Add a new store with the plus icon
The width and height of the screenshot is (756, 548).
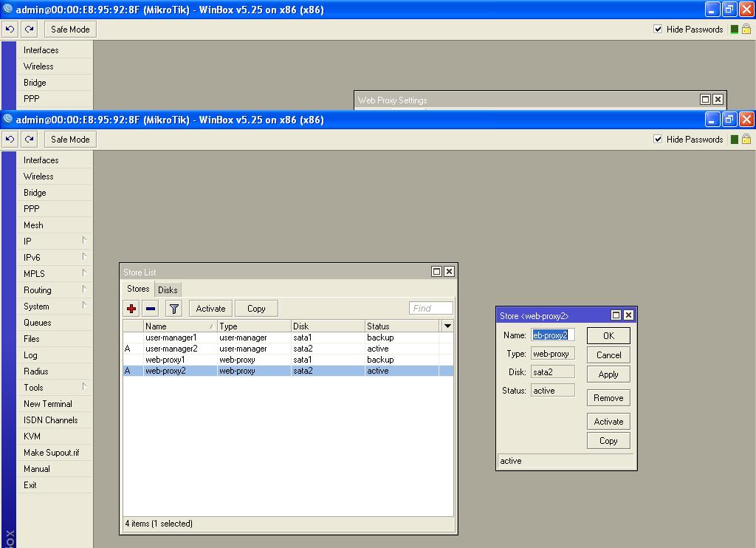point(131,308)
